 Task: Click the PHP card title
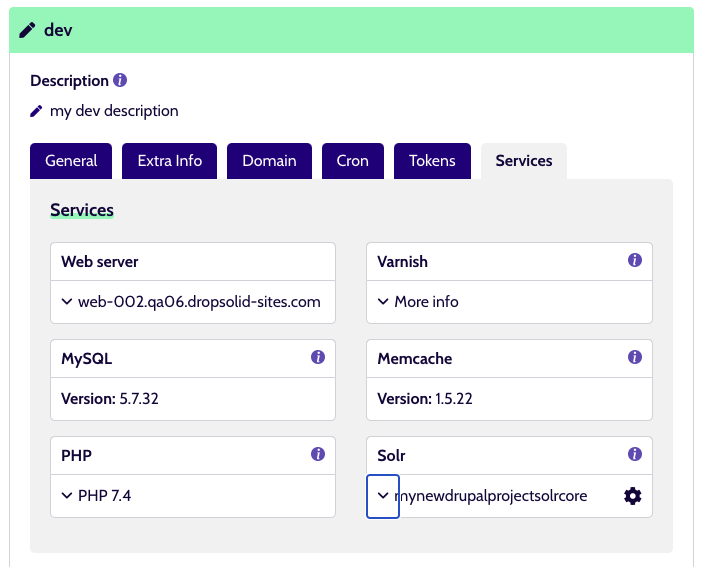[x=76, y=455]
